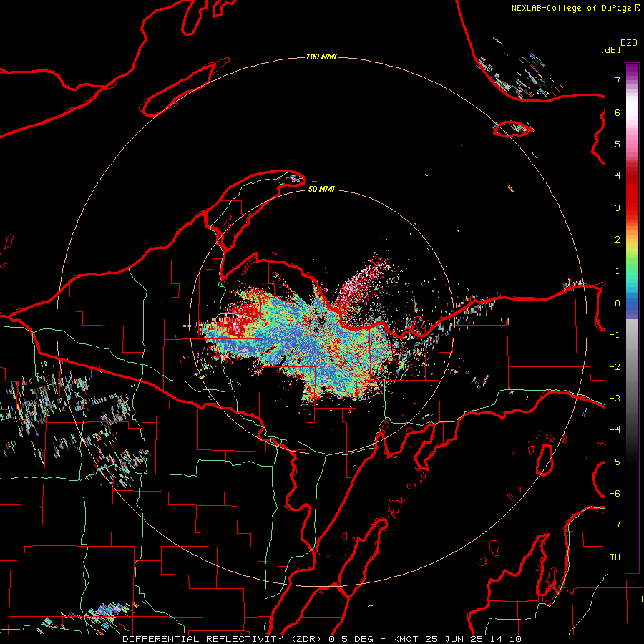Click the NEXLAB-College of DuPage credit text

[572, 8]
